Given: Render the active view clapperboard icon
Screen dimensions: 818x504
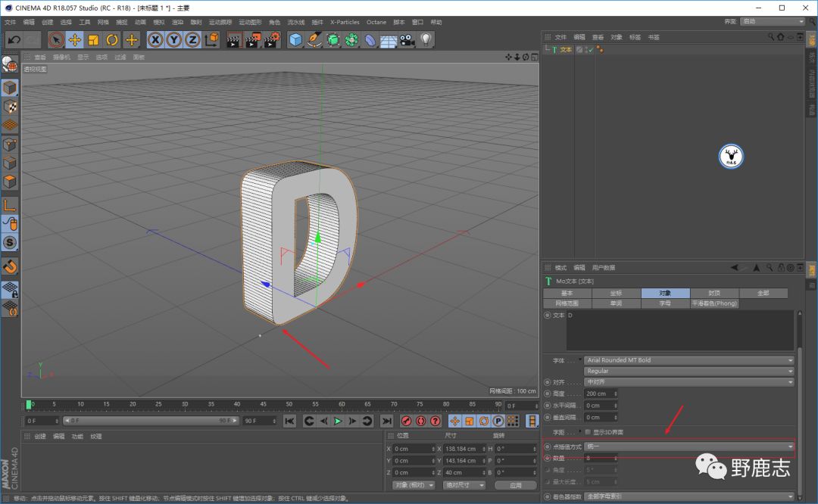Looking at the screenshot, I should 233,40.
